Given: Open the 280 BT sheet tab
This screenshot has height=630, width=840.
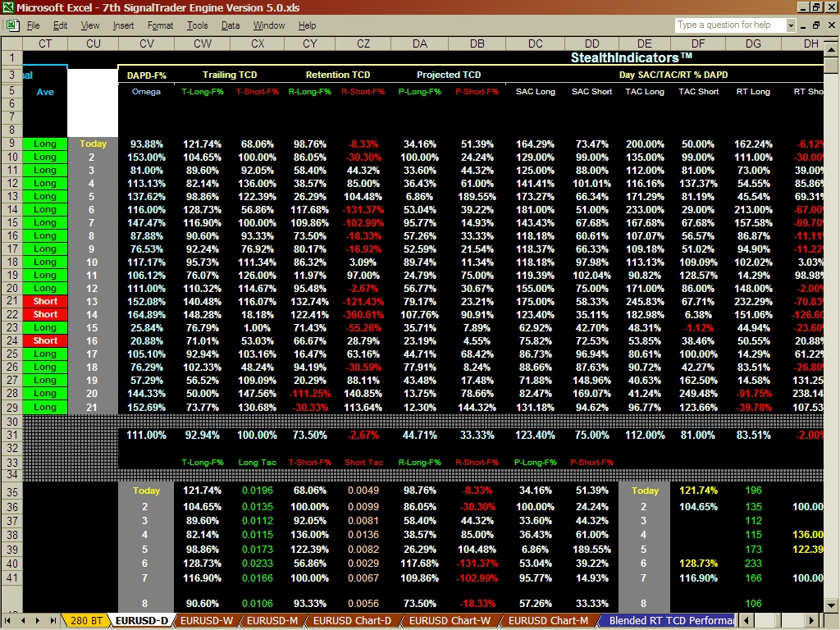Looking at the screenshot, I should point(86,621).
